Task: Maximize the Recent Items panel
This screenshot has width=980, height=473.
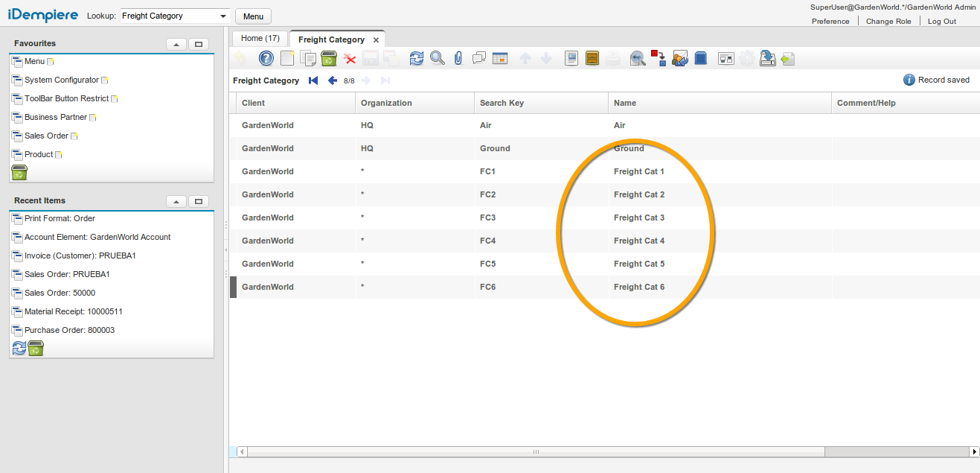Action: 198,201
